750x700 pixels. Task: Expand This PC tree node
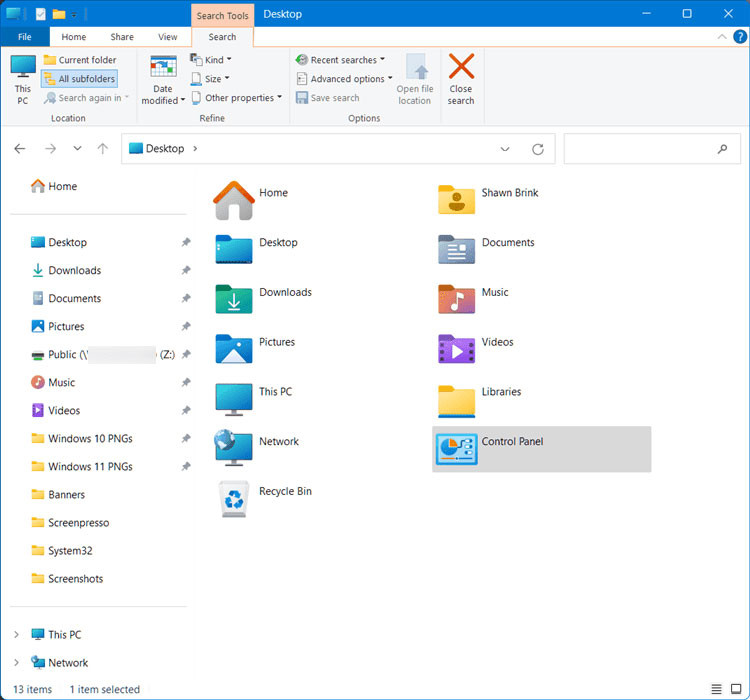(x=16, y=634)
